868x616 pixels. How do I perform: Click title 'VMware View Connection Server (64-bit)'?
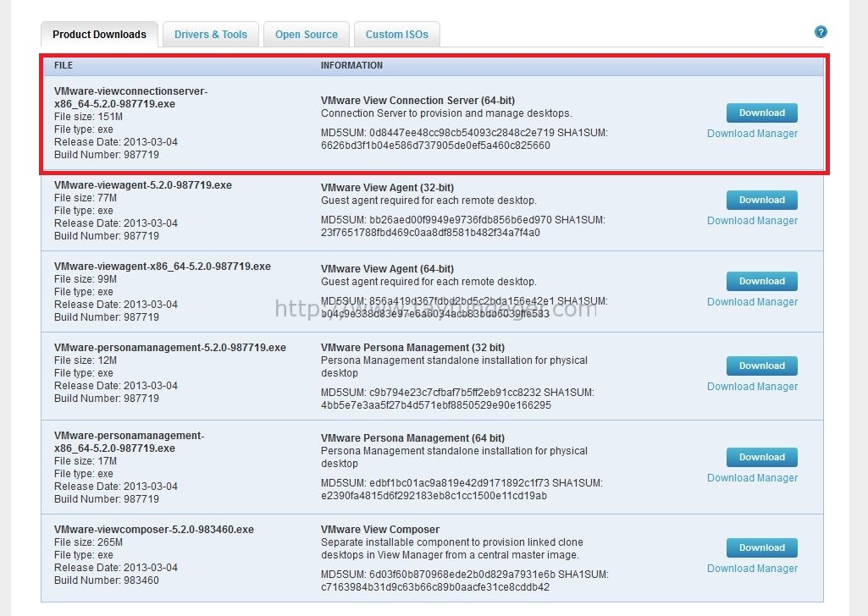[418, 101]
